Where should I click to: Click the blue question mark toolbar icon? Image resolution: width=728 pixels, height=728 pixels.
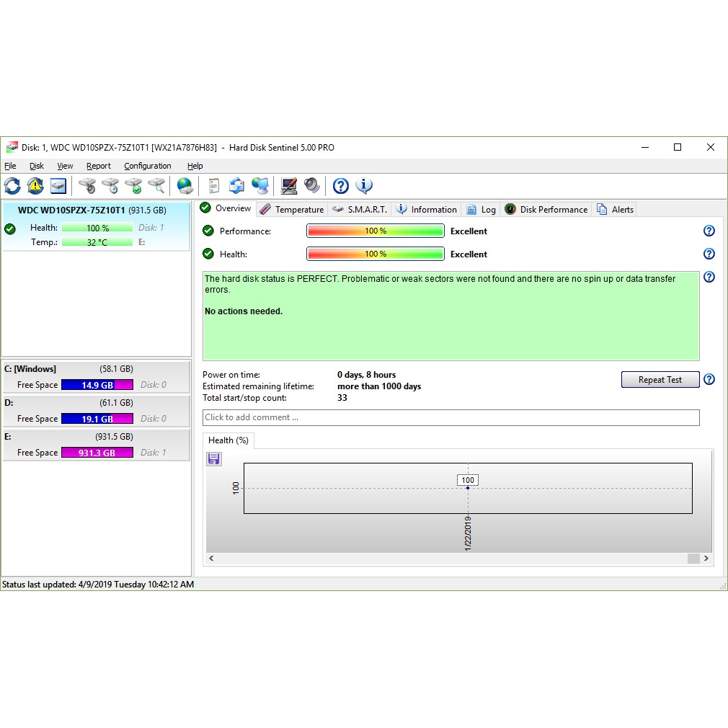click(341, 186)
